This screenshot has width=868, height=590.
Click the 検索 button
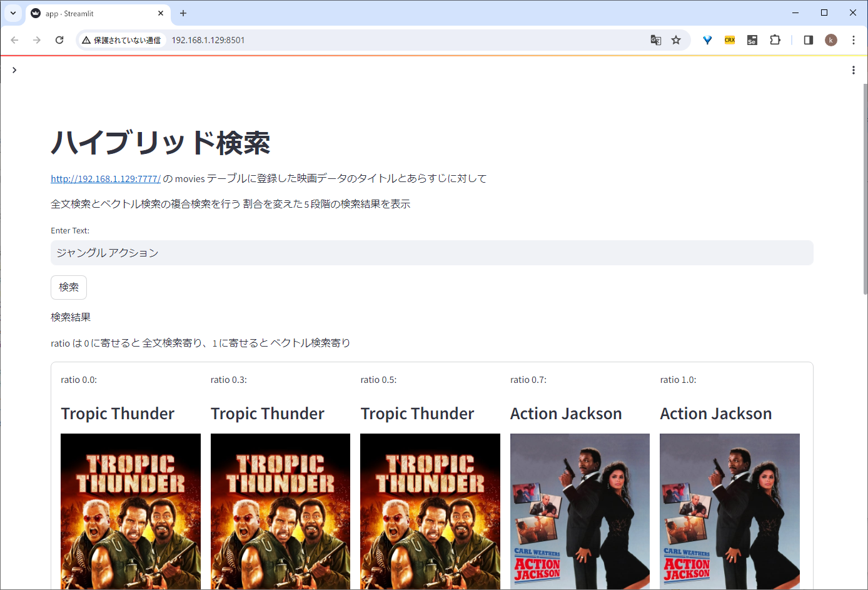(69, 287)
